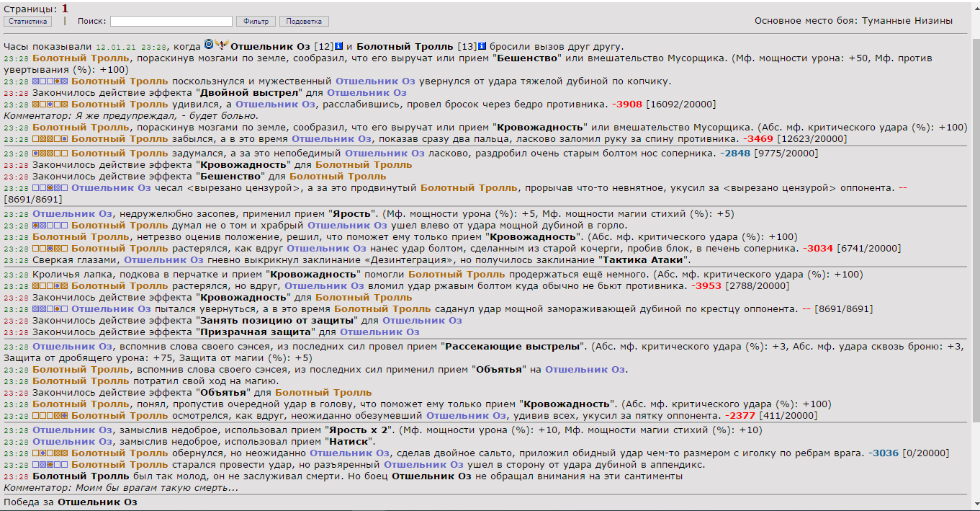This screenshot has width=980, height=511.
Task: Click the blue damage value -2848
Action: pos(735,153)
